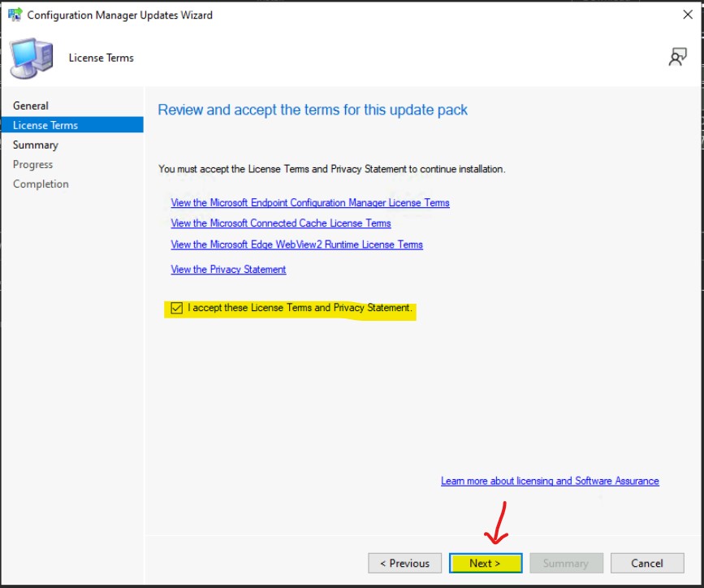Image resolution: width=704 pixels, height=588 pixels.
Task: Select Progress step in the sidebar
Action: (x=32, y=164)
